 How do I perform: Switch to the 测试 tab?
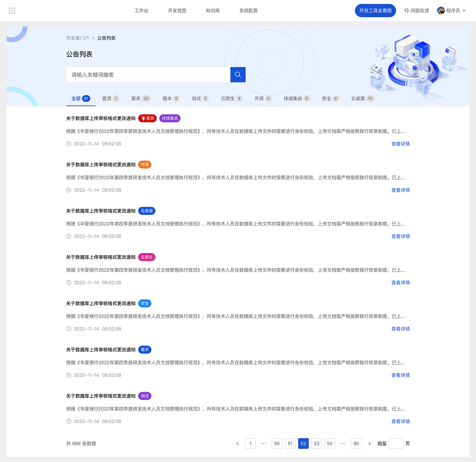pos(200,98)
